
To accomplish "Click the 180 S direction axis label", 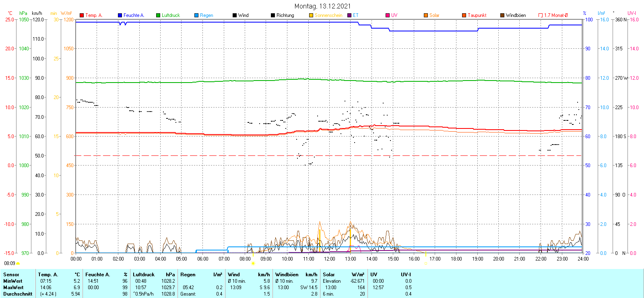I will coord(621,137).
